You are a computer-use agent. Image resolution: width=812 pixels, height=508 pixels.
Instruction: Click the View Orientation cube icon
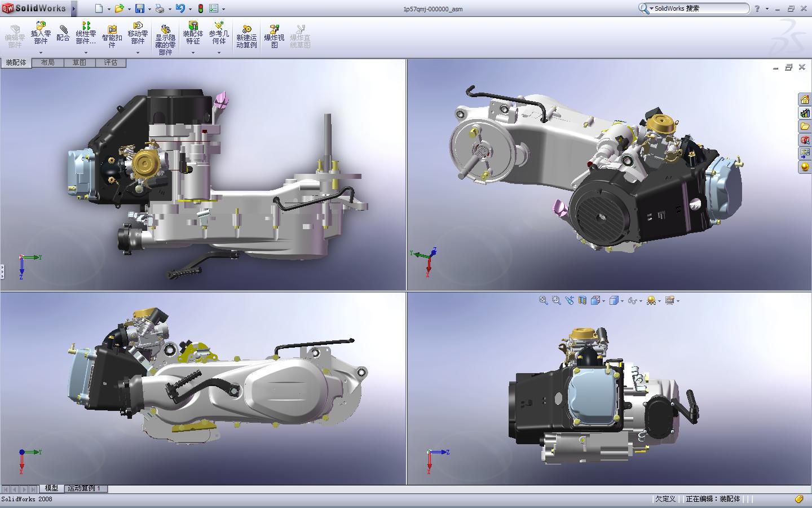click(x=595, y=300)
